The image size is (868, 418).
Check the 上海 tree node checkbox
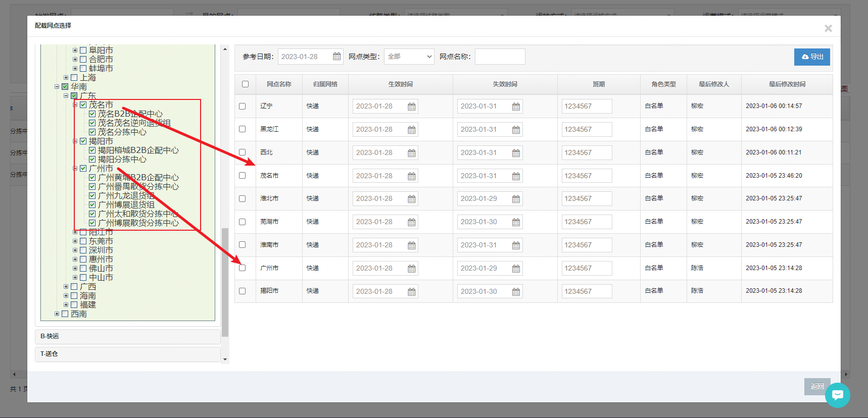point(74,77)
